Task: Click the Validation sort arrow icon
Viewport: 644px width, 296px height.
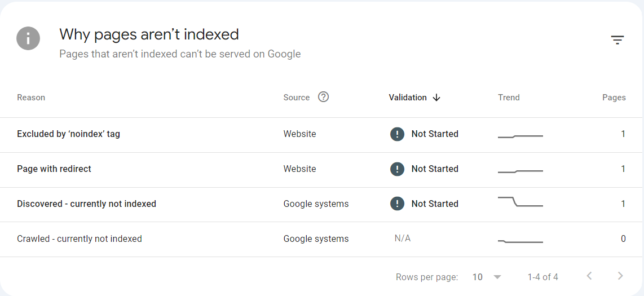Action: (x=436, y=98)
